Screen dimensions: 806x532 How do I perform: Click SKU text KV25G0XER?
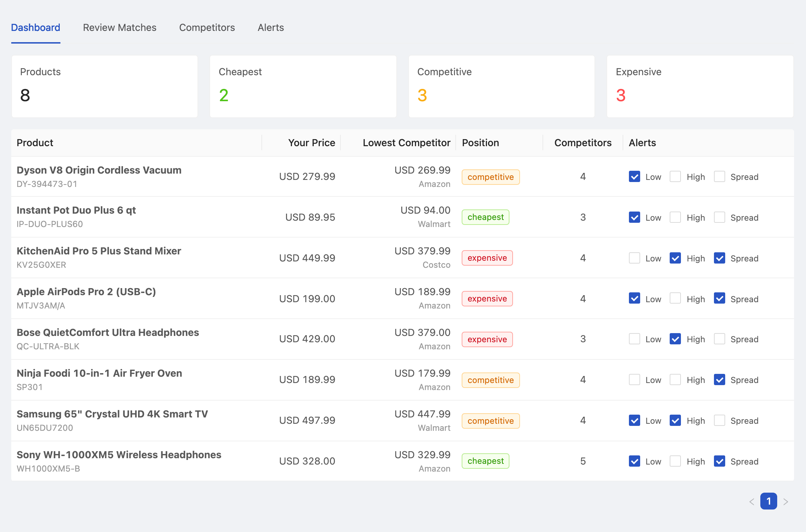click(41, 265)
